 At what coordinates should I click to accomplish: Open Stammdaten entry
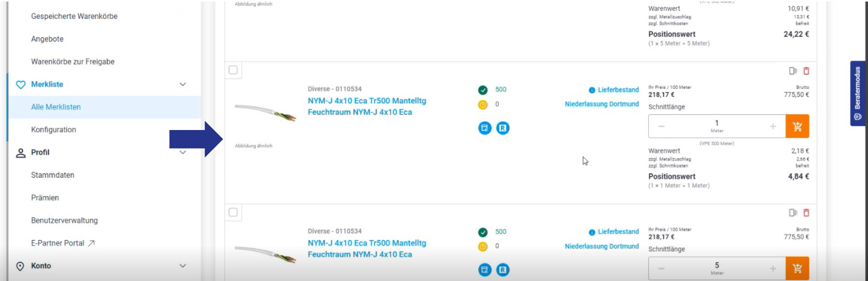click(53, 175)
